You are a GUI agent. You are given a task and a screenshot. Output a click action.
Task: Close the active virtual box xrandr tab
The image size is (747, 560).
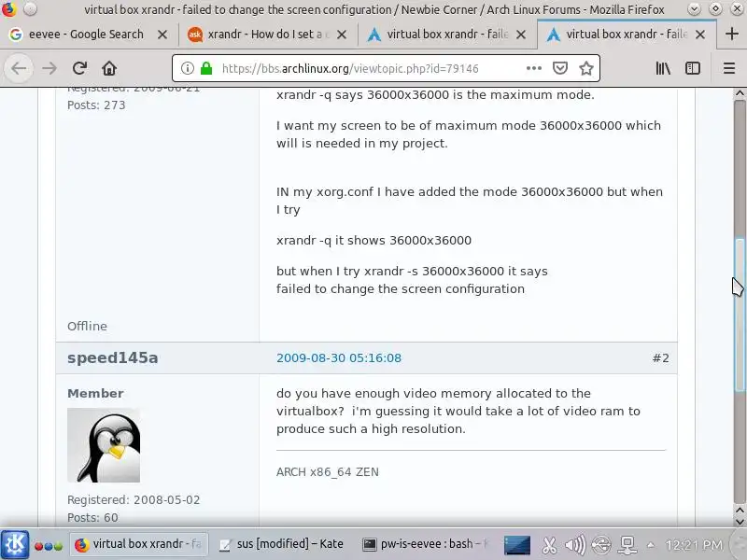(699, 35)
